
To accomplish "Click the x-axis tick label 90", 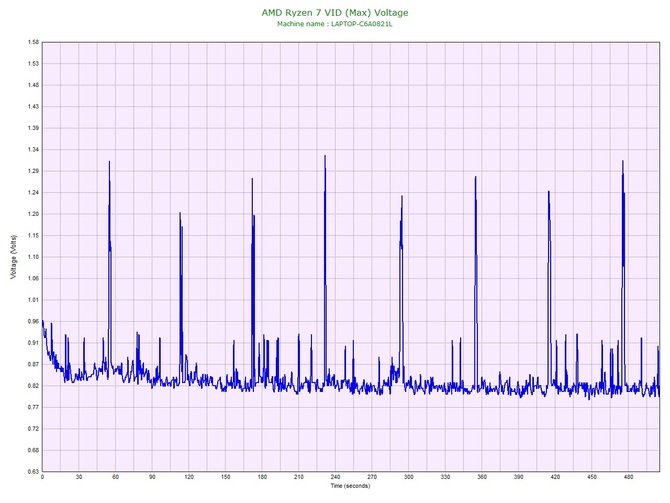I will tap(152, 477).
